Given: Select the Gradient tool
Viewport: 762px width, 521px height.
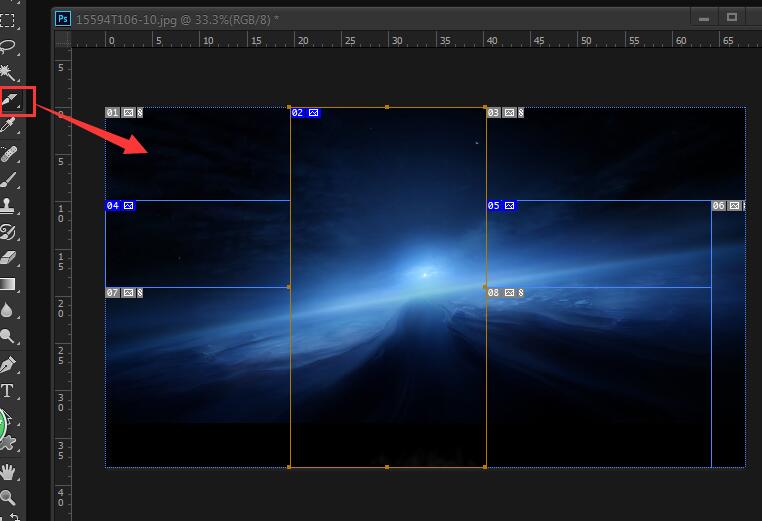Looking at the screenshot, I should 9,285.
